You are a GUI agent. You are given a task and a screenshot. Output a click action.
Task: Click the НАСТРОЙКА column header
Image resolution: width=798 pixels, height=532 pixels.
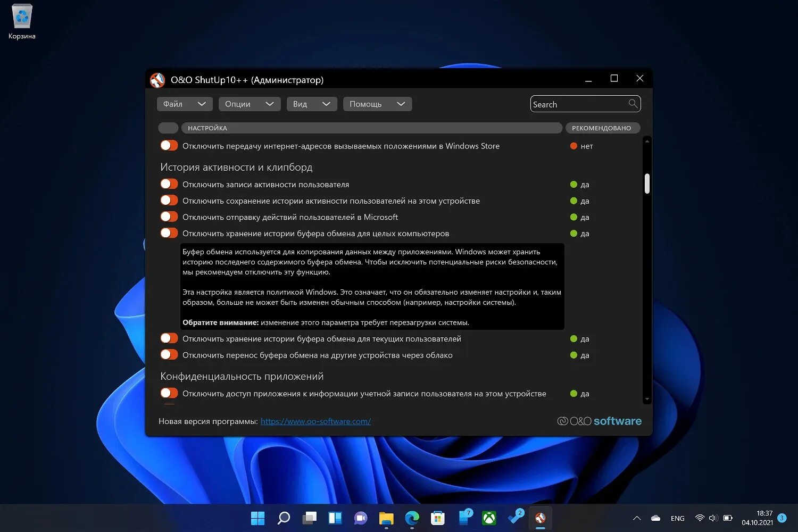pos(372,128)
